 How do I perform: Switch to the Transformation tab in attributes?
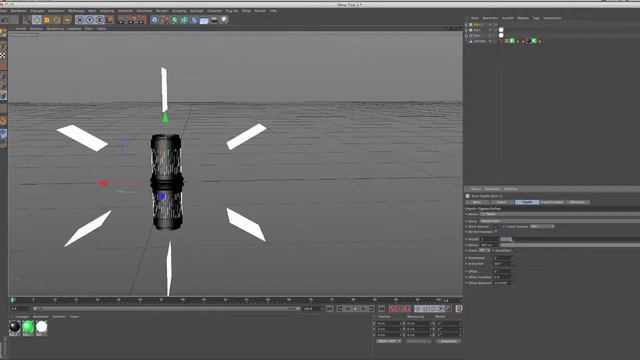point(552,202)
